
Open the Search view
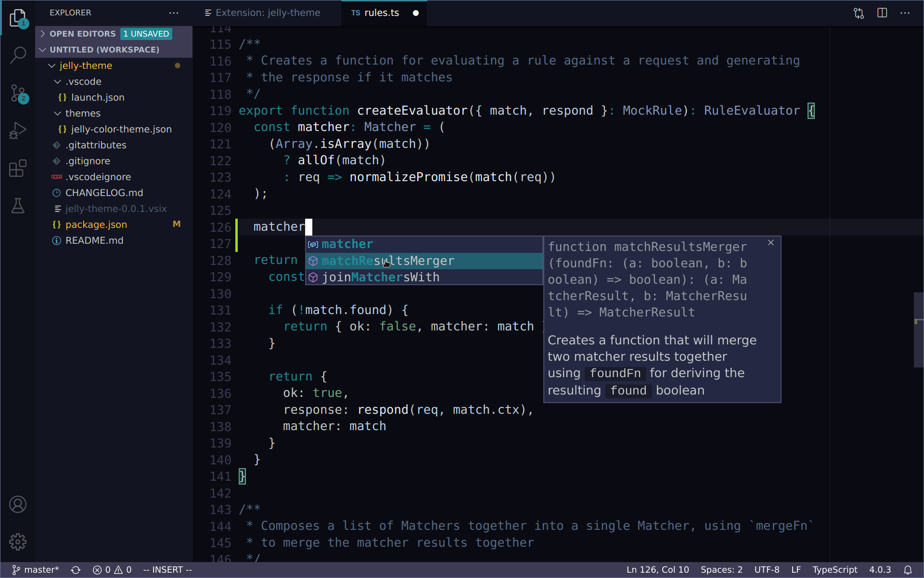click(x=18, y=55)
